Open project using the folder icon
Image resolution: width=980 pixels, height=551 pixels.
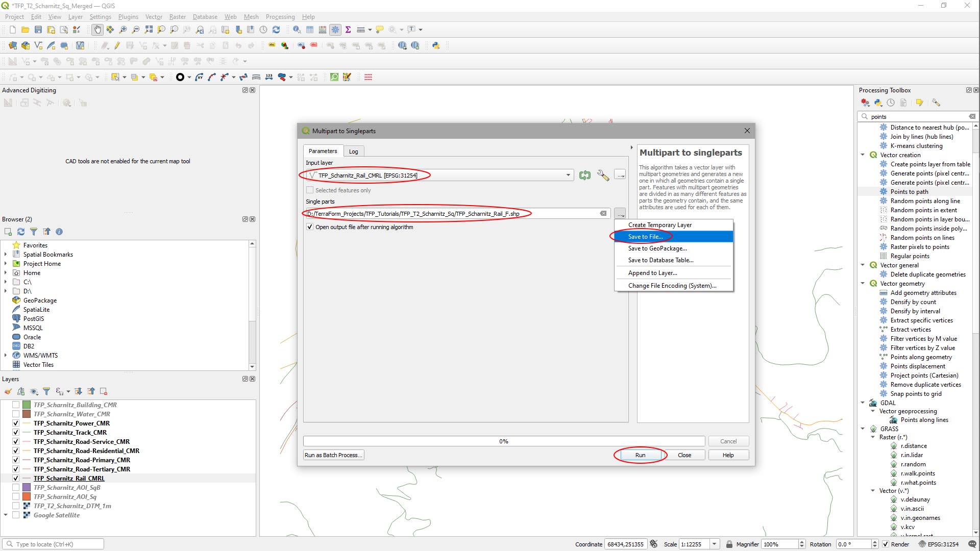click(x=25, y=30)
